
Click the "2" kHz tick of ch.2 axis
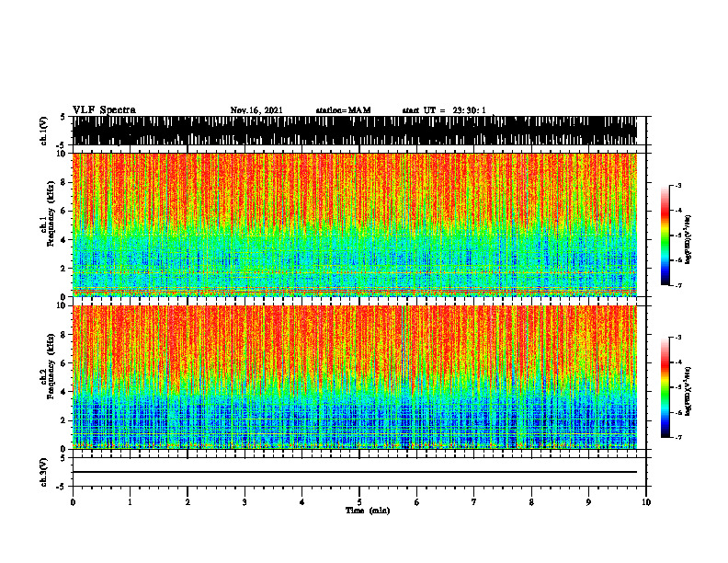click(x=64, y=420)
